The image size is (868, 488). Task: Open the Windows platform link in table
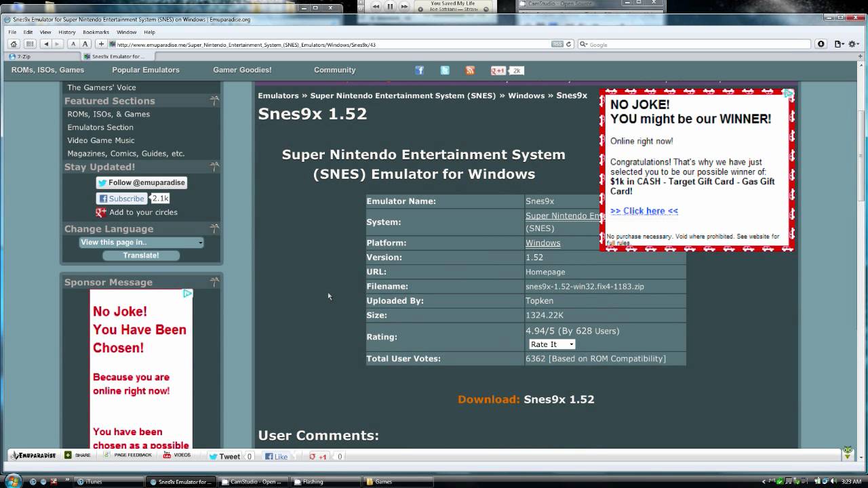point(542,243)
